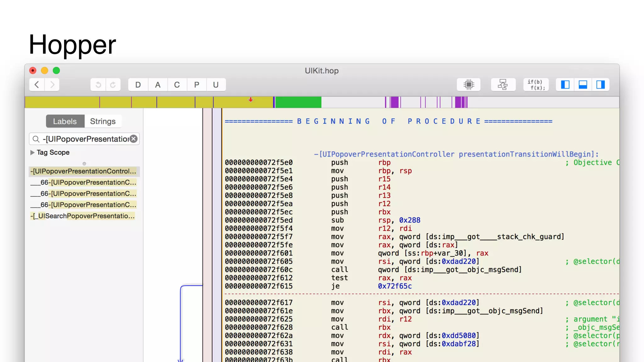
Task: Open control flow graph view icon
Action: pyautogui.click(x=503, y=85)
